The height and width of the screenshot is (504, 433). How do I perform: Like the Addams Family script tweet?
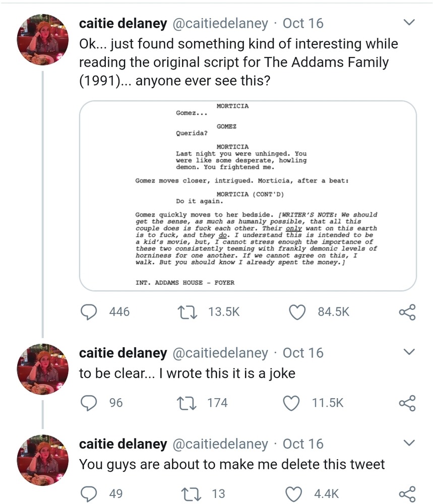click(297, 312)
